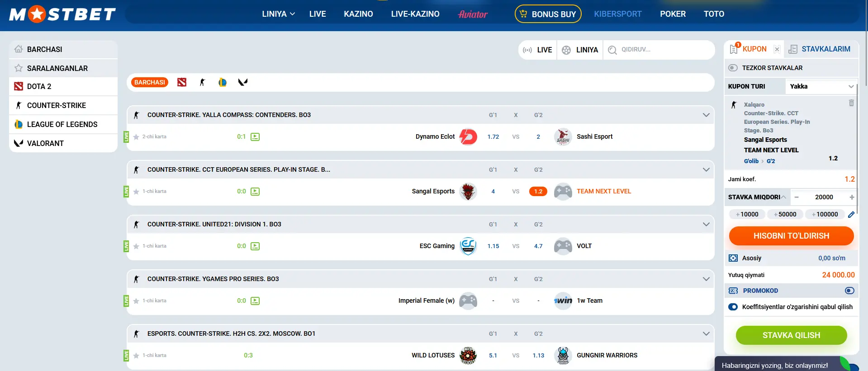Favorite the Dynamo Eclot match star
The image size is (868, 371).
[x=136, y=137]
